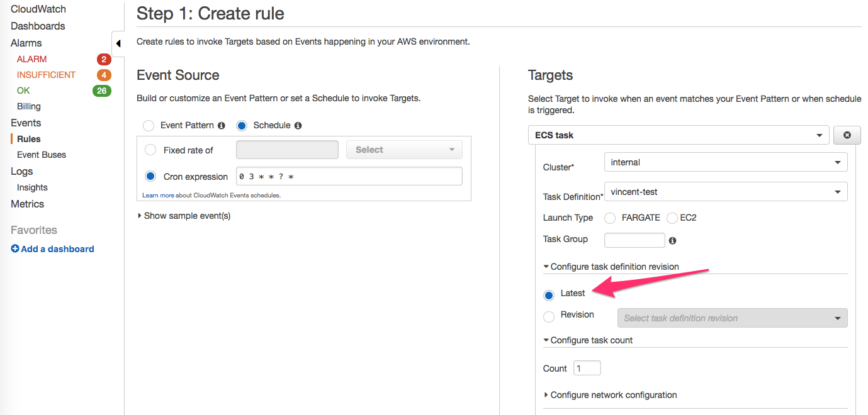This screenshot has height=415, width=868.
Task: Collapse the sidebar with the left arrow handle
Action: coord(118,44)
